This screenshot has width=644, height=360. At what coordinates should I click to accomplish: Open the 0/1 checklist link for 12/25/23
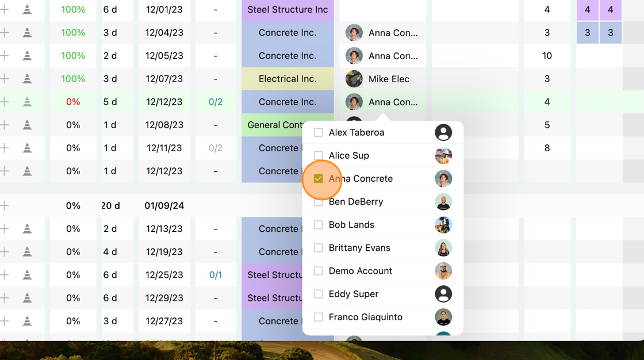coord(216,275)
